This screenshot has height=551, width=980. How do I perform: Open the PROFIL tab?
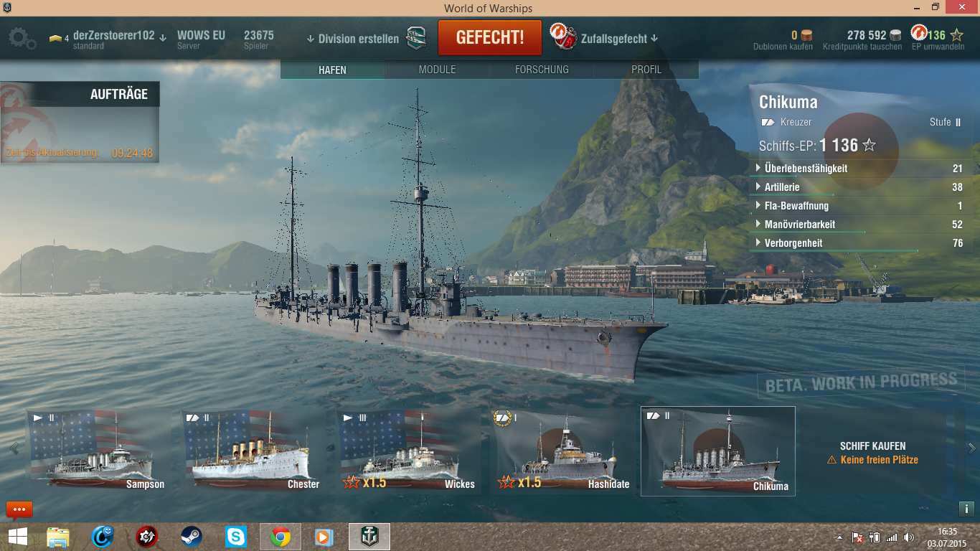point(646,70)
